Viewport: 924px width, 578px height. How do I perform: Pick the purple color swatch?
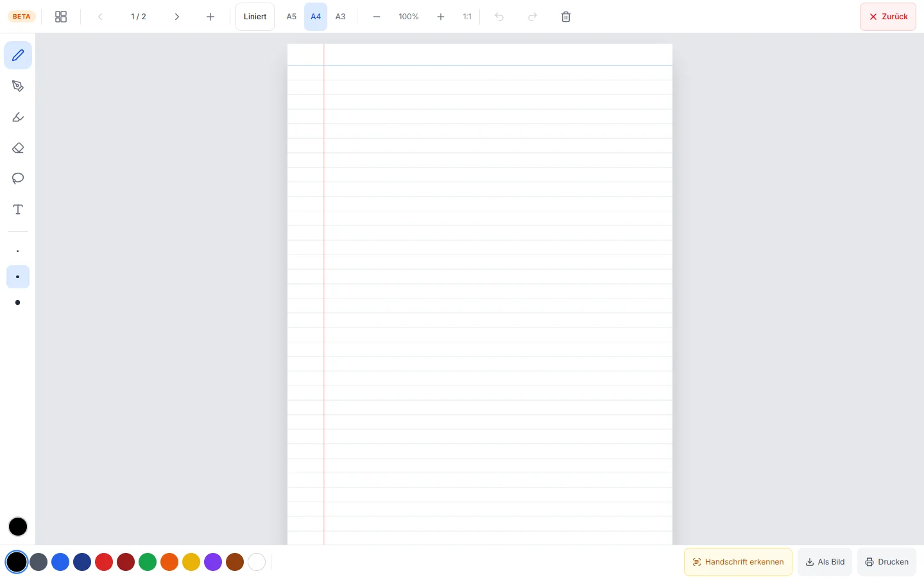[x=213, y=562]
